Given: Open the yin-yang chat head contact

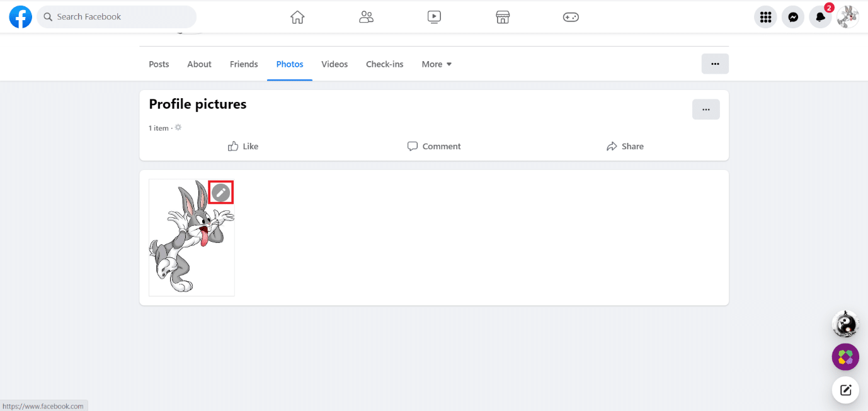Looking at the screenshot, I should point(845,325).
